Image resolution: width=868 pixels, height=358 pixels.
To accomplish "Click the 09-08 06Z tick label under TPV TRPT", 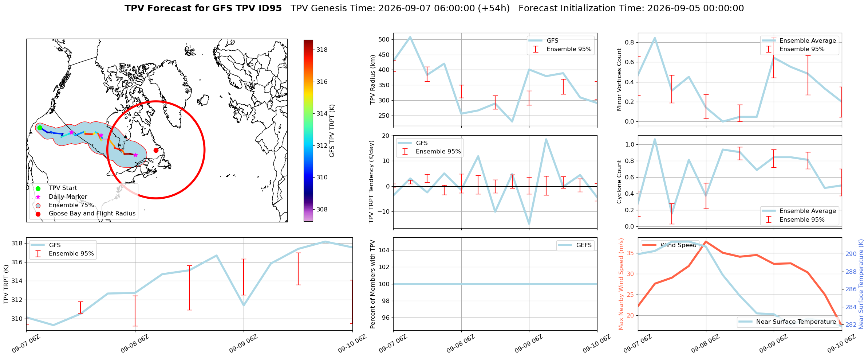I will [135, 344].
